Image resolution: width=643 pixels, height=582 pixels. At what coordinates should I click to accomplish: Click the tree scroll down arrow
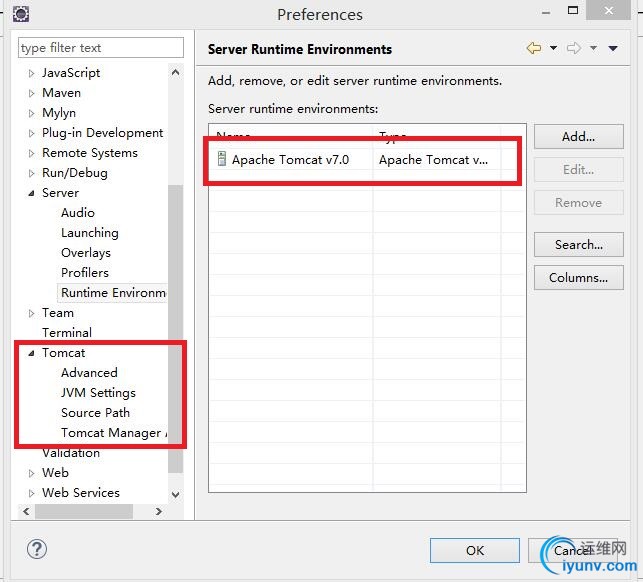click(176, 494)
